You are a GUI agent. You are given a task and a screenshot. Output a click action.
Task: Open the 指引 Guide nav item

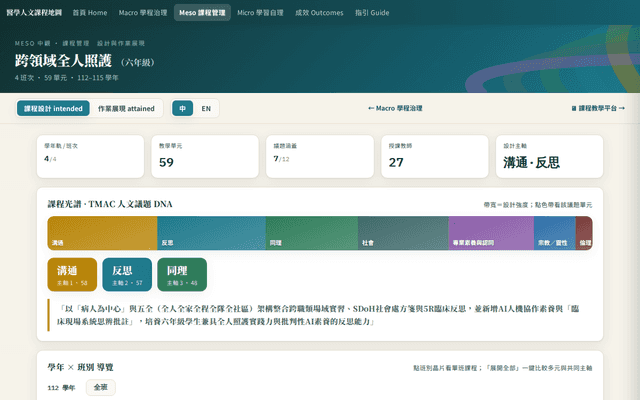tap(372, 13)
